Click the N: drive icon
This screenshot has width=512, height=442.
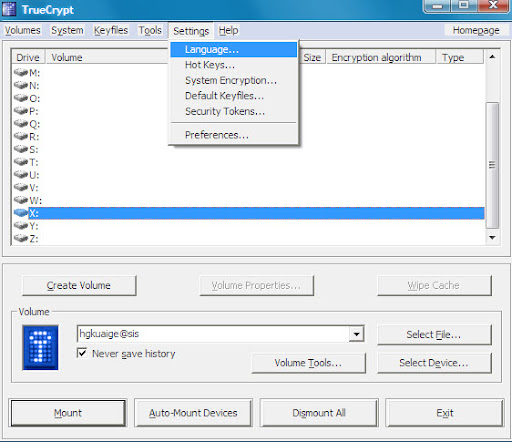21,85
